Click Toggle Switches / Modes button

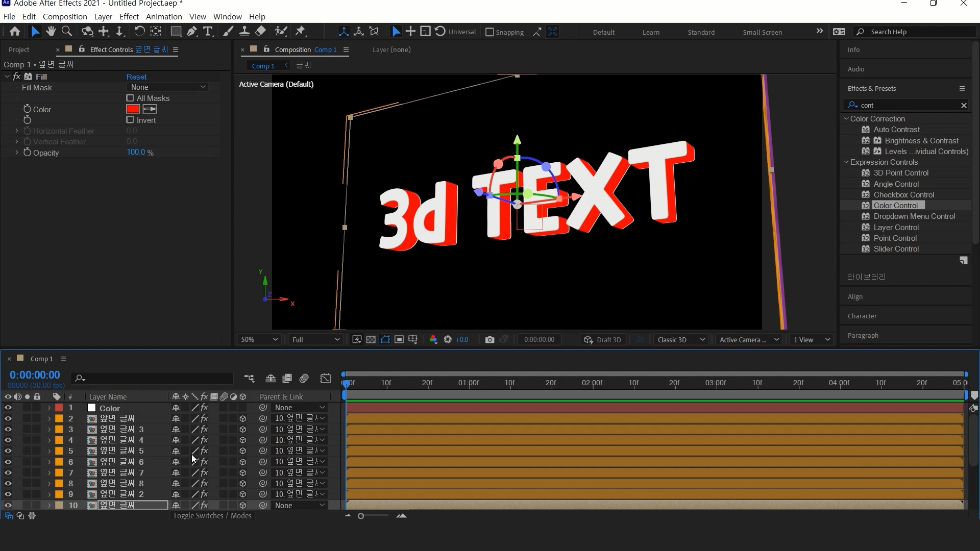212,516
